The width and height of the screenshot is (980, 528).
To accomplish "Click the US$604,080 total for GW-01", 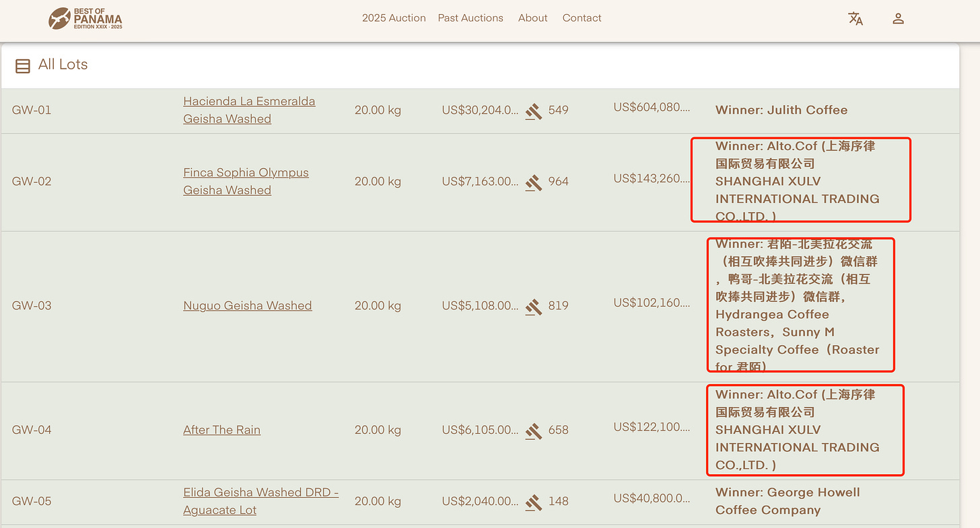I will coord(652,106).
